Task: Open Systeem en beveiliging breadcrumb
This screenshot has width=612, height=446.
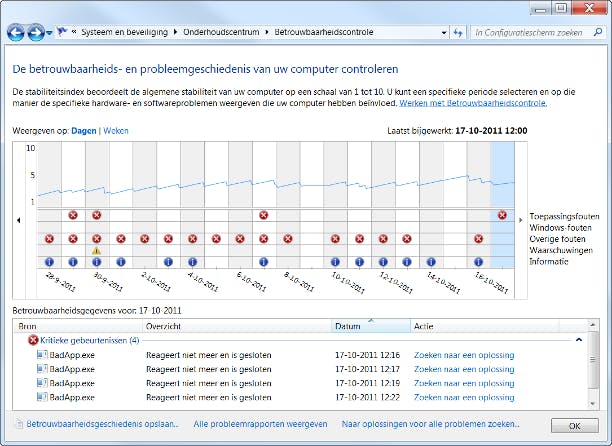Action: 125,32
